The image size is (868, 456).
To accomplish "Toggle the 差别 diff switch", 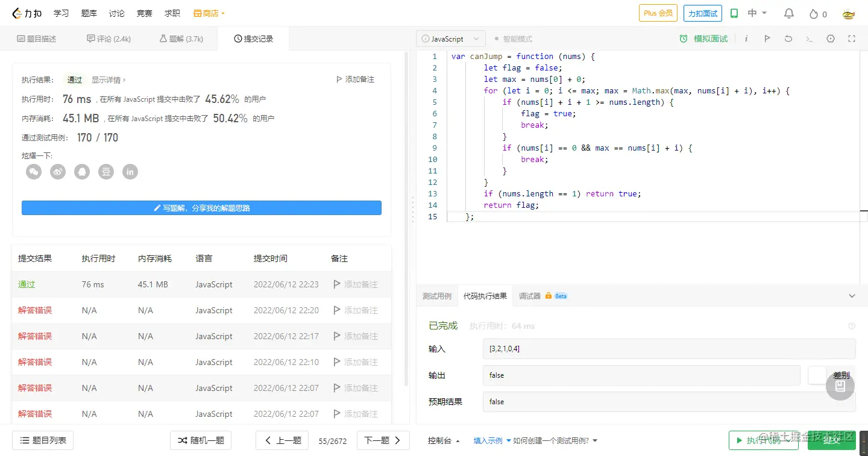I will coord(817,375).
